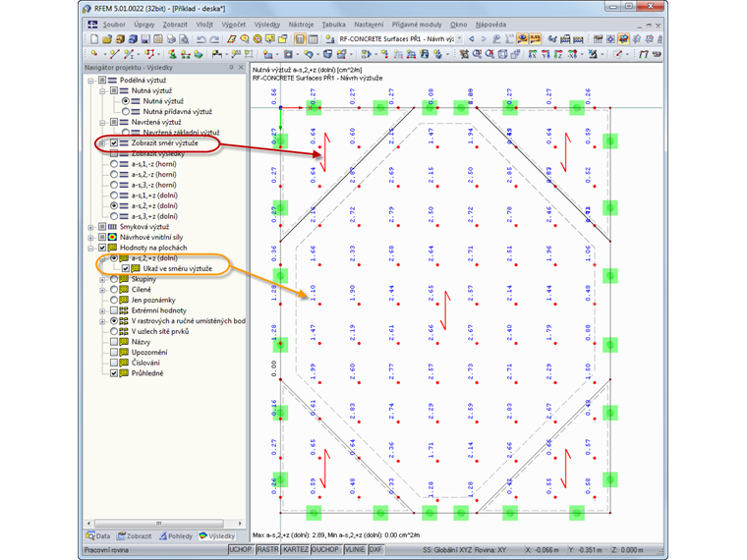Collapse the Navržená výztuž tree node
The height and width of the screenshot is (560, 747).
click(102, 123)
